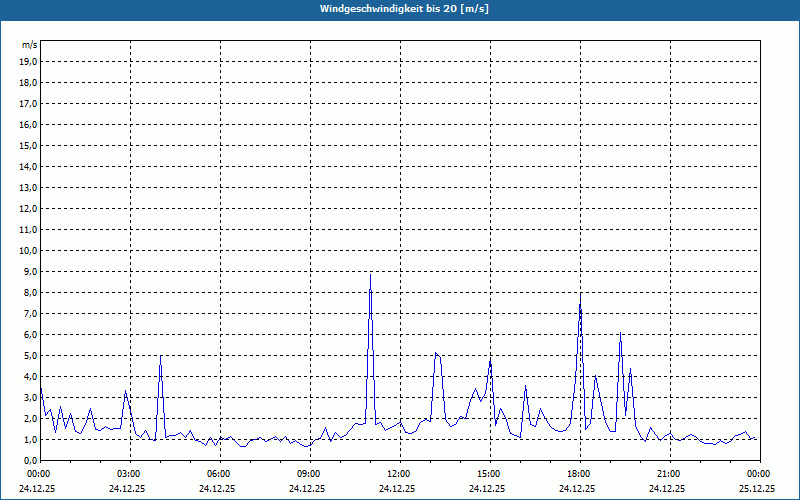This screenshot has width=800, height=500.
Task: Select the highest wind peak near 9 m/s
Action: pyautogui.click(x=370, y=275)
